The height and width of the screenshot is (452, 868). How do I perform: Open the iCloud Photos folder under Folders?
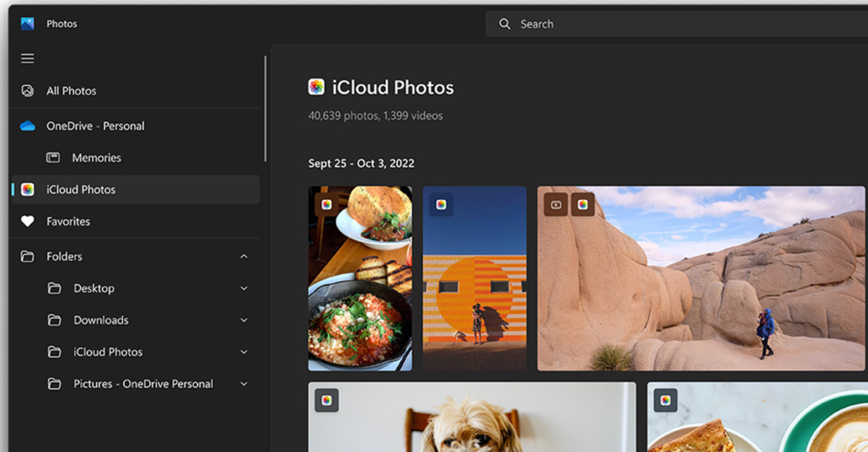point(108,352)
